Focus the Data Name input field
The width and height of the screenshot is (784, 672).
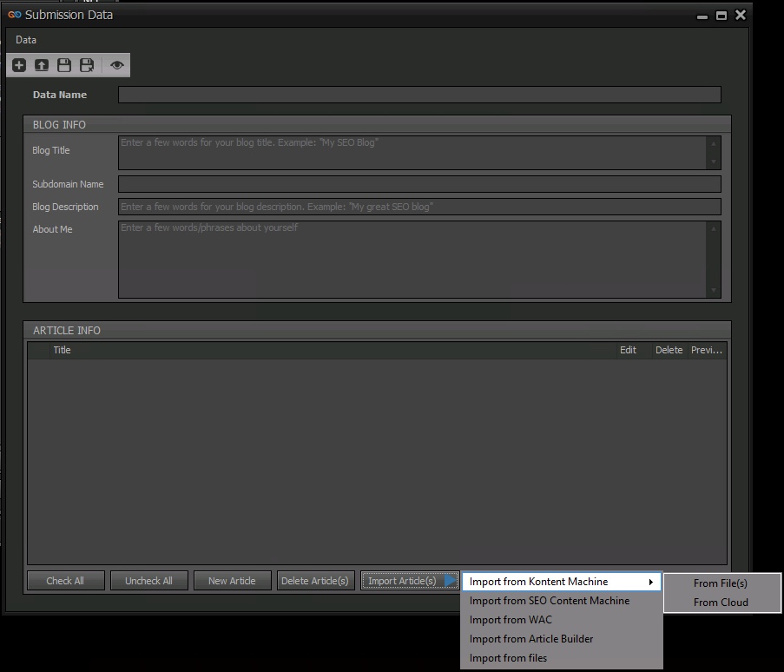pyautogui.click(x=419, y=95)
